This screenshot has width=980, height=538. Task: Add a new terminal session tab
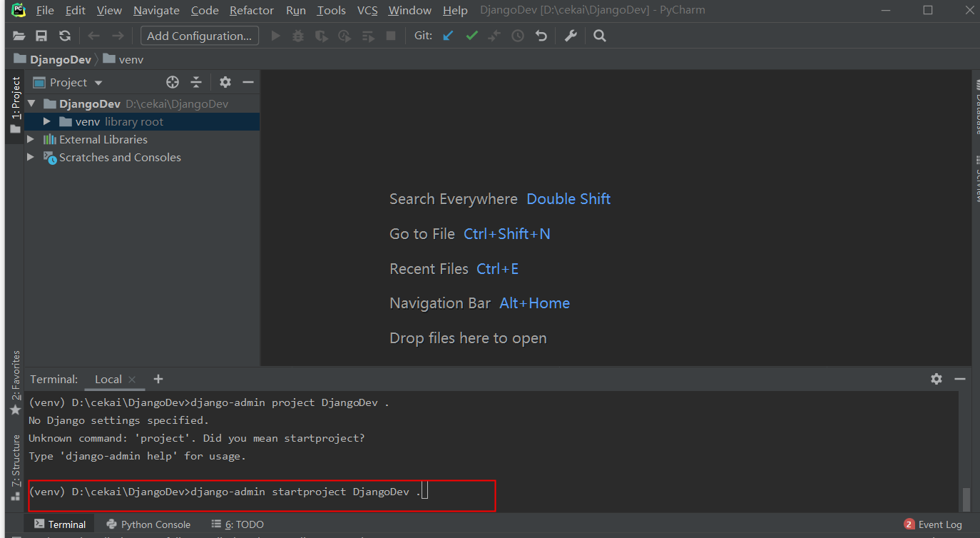pos(158,379)
